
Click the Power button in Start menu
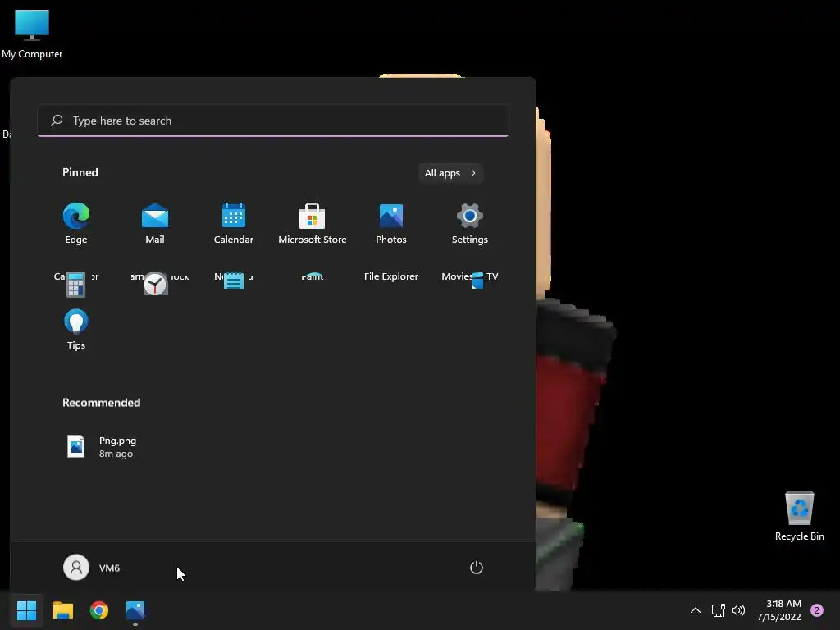(x=477, y=568)
